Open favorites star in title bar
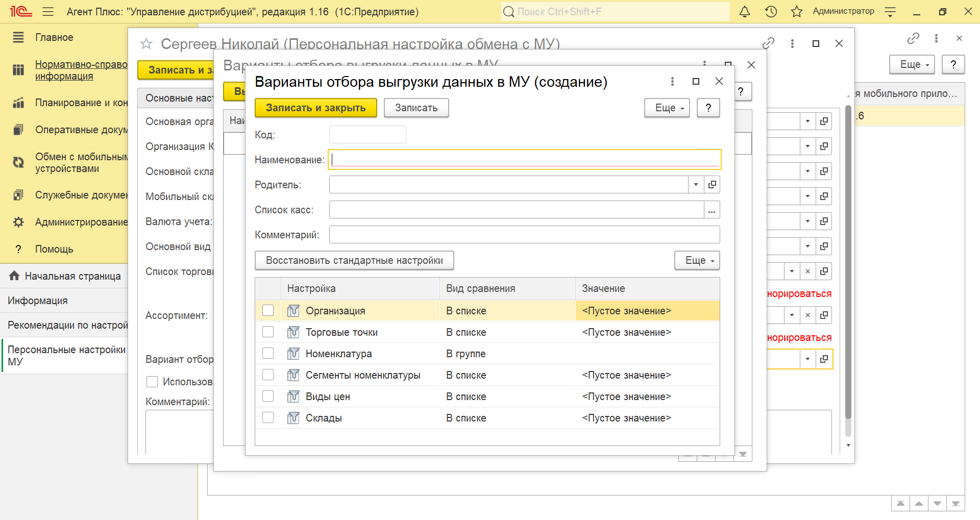The width and height of the screenshot is (980, 520). click(797, 11)
